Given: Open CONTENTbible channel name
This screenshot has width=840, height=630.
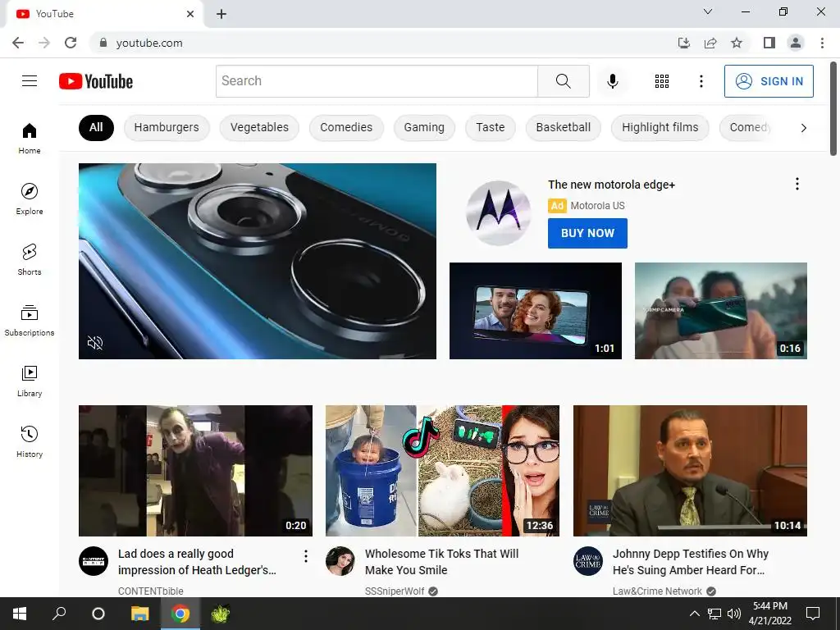Looking at the screenshot, I should (x=151, y=591).
